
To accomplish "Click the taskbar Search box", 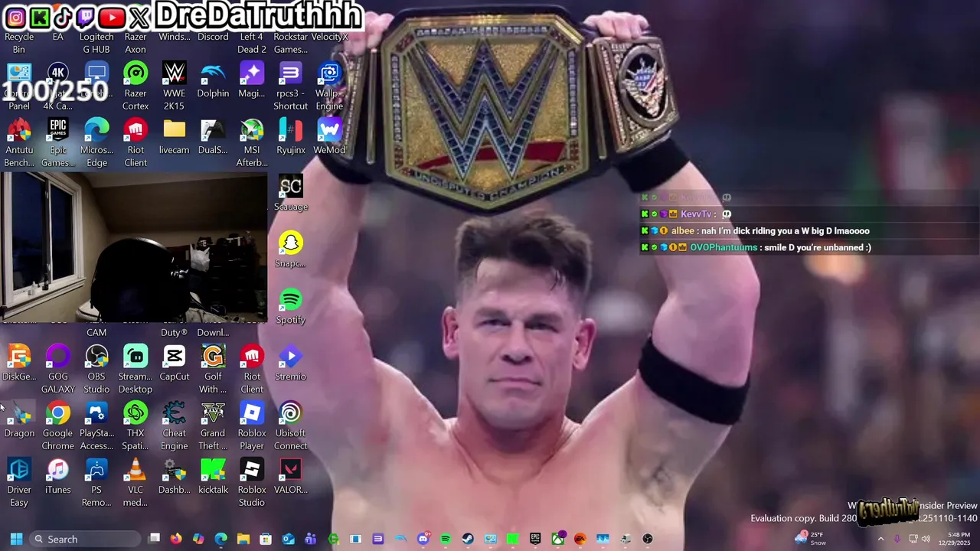I will point(85,539).
